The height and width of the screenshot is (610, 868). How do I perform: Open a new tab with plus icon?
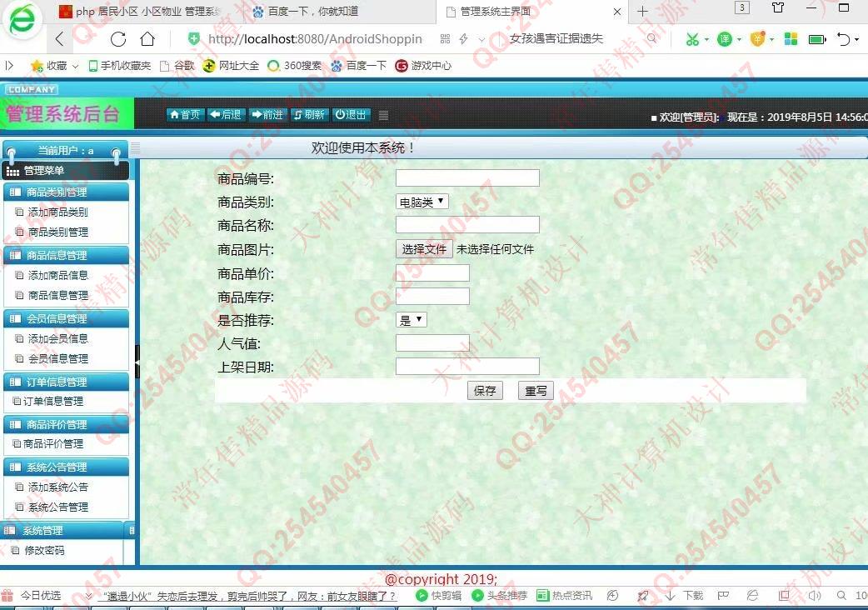click(x=642, y=11)
